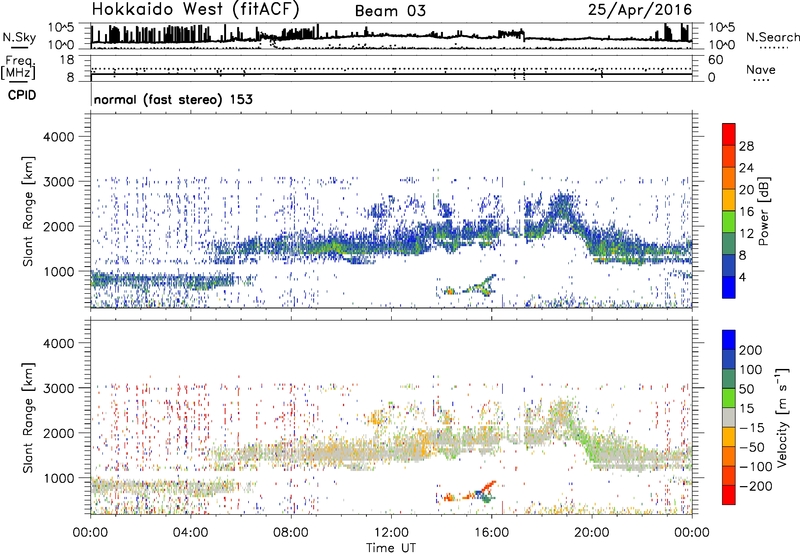Click the gray segment of velocity colorbar
Screen dimensions: 800x554
pyautogui.click(x=729, y=418)
